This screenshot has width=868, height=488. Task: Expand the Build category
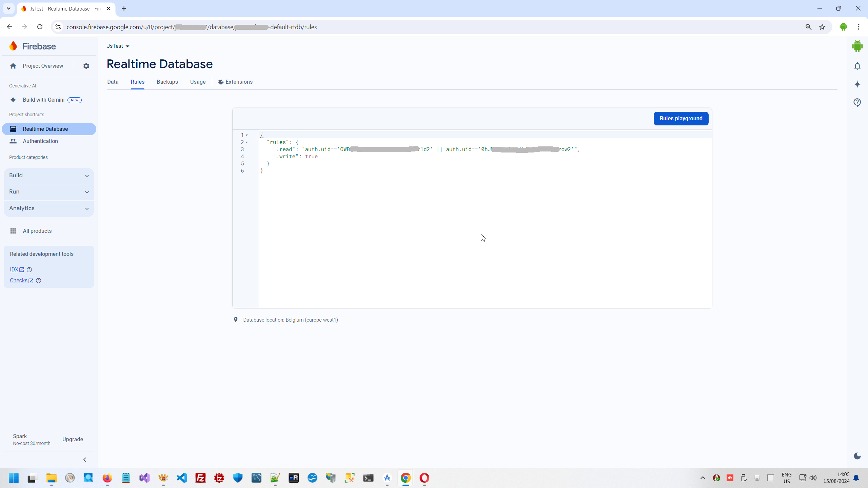click(x=48, y=176)
